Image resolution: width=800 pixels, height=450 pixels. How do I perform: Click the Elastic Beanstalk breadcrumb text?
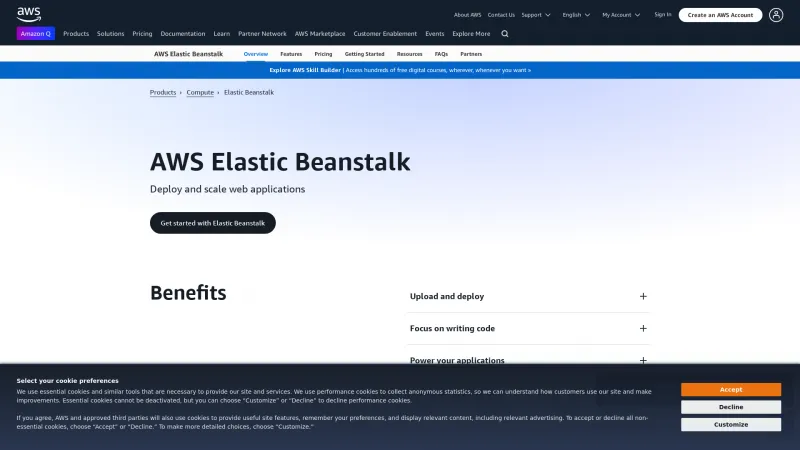(x=249, y=92)
